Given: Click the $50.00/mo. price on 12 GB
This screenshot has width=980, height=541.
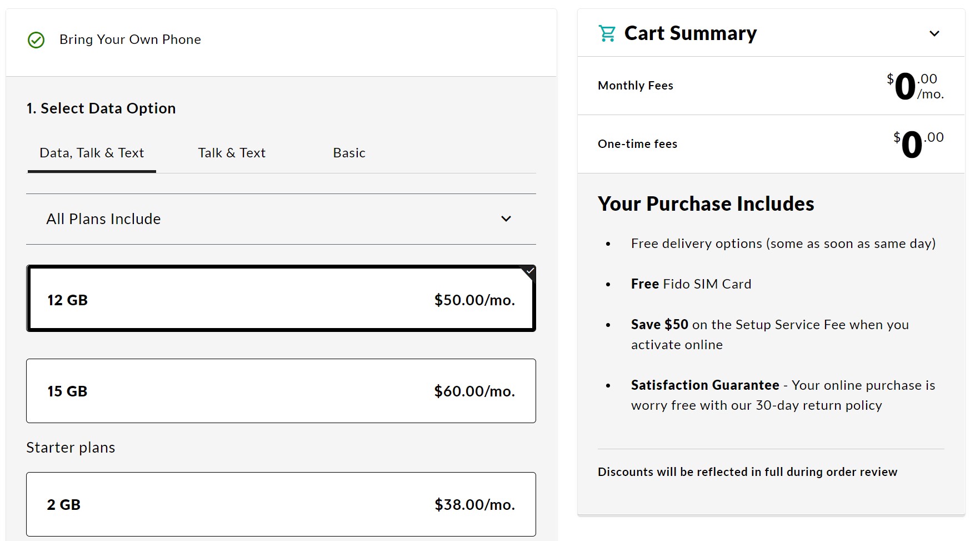Looking at the screenshot, I should pos(474,300).
